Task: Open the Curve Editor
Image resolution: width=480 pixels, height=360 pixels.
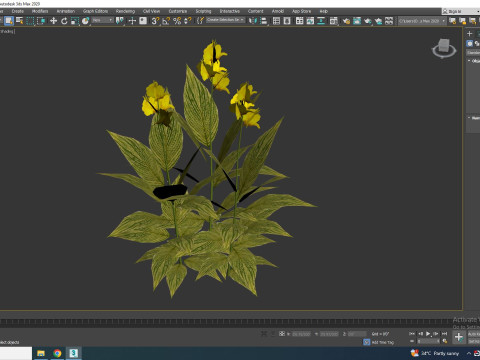Action: click(310, 21)
